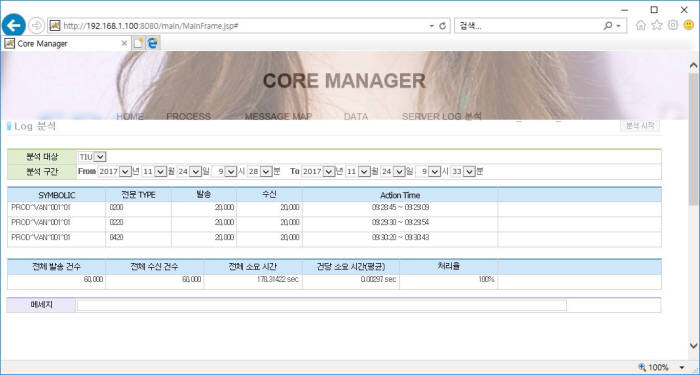Open the SERVER LOG 분석 menu
Screen dimensions: 700x375
442,117
